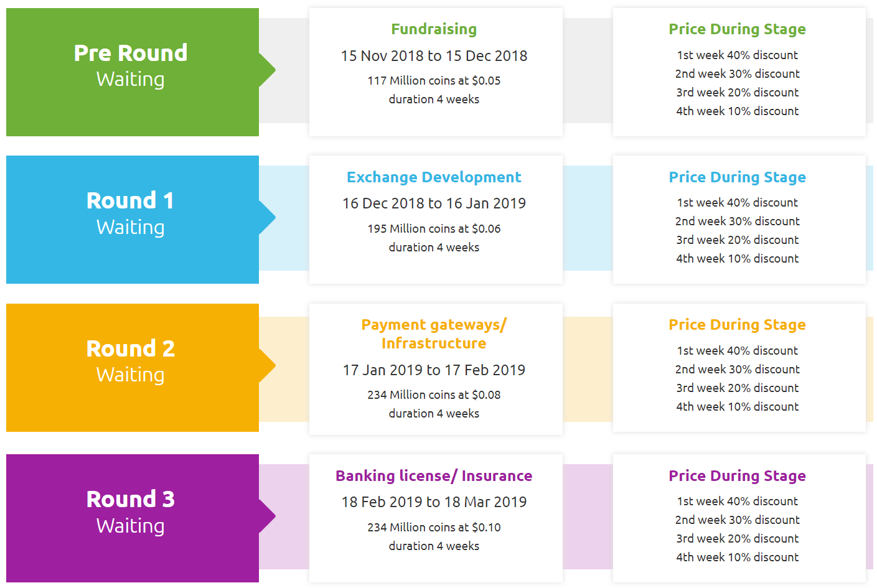The width and height of the screenshot is (877, 588).
Task: Select the purple Price During Stage title
Action: click(738, 476)
